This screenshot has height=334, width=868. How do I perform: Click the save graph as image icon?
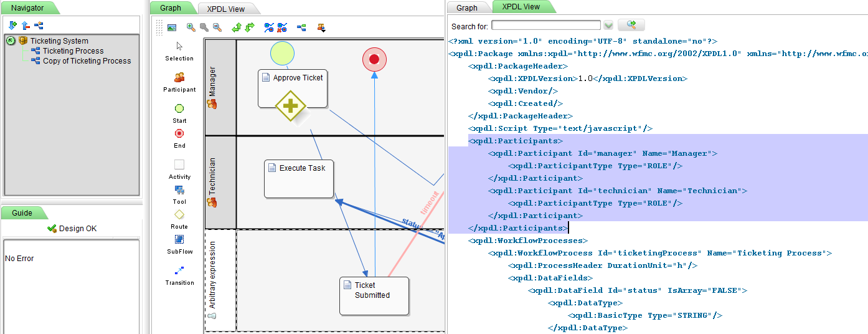coord(172,27)
